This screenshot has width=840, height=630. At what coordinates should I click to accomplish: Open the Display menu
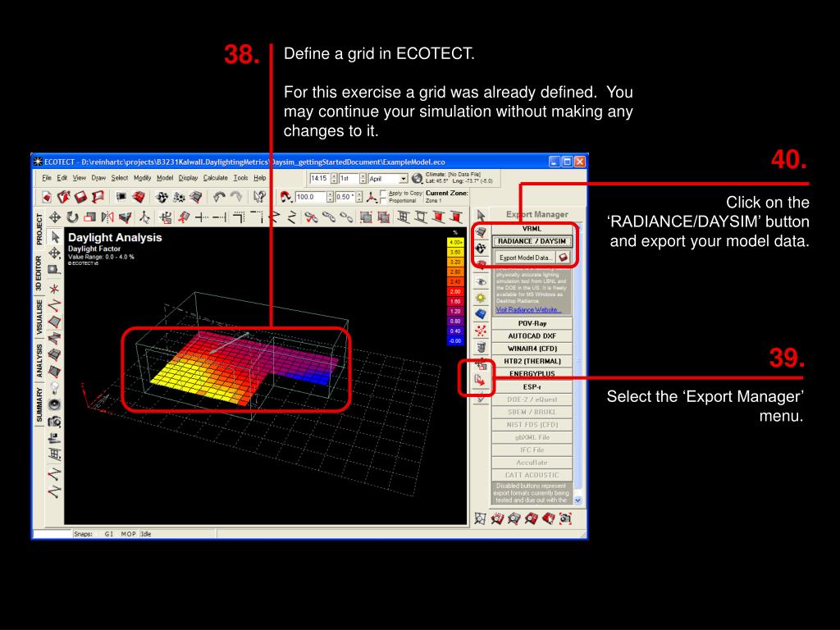pos(188,178)
